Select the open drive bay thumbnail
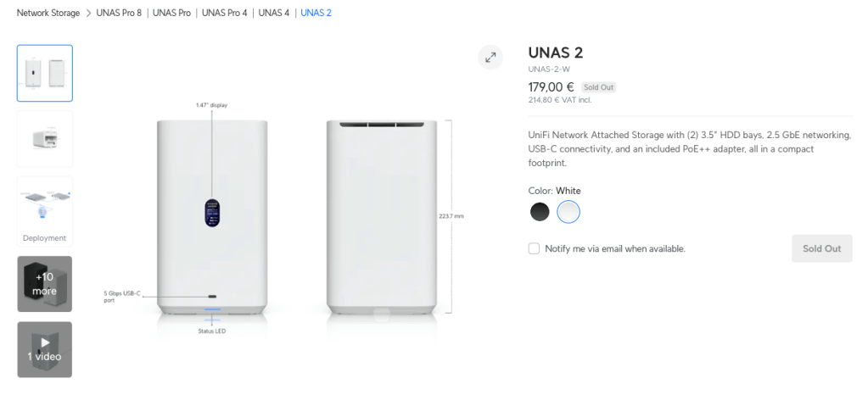The width and height of the screenshot is (868, 395). (45, 139)
